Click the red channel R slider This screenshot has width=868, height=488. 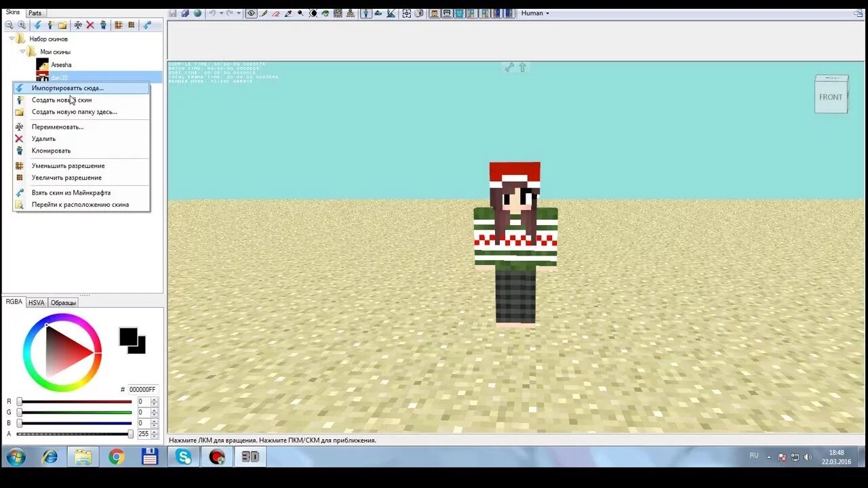click(x=75, y=402)
